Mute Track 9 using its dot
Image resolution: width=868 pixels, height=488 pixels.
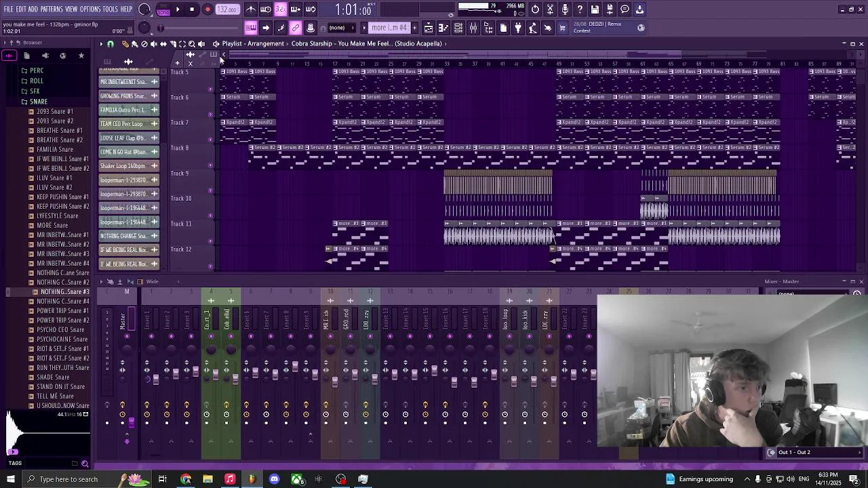tap(210, 190)
